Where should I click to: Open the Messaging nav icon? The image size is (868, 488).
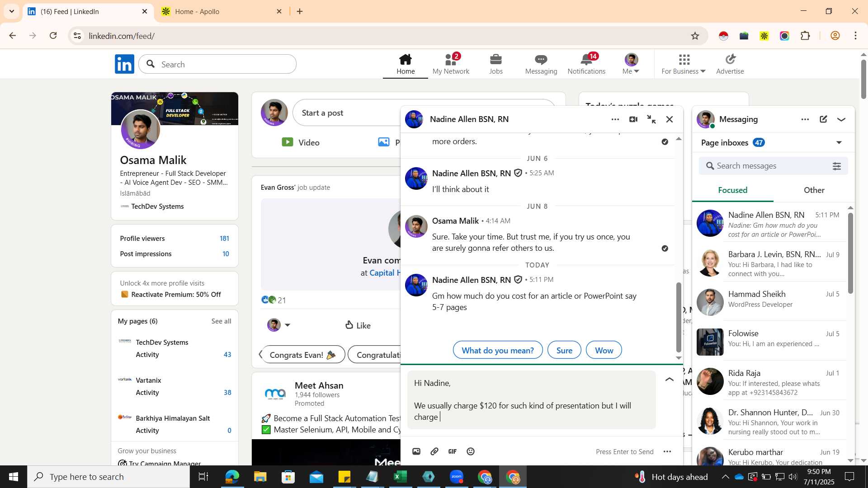coord(541,64)
